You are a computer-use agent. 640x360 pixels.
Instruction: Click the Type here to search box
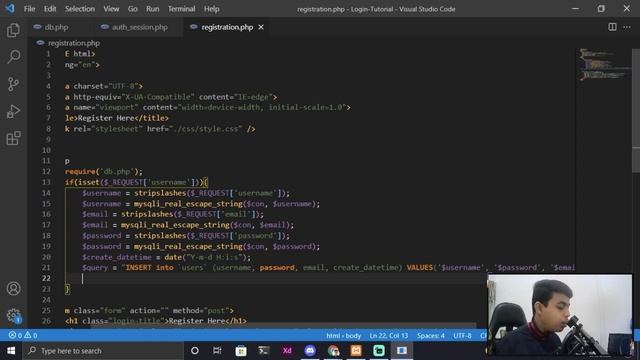point(103,351)
